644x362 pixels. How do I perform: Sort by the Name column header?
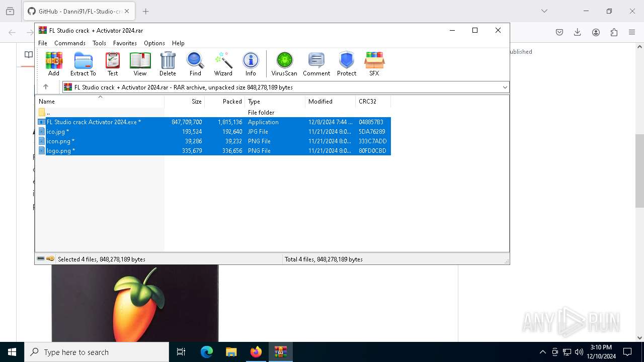[100, 102]
